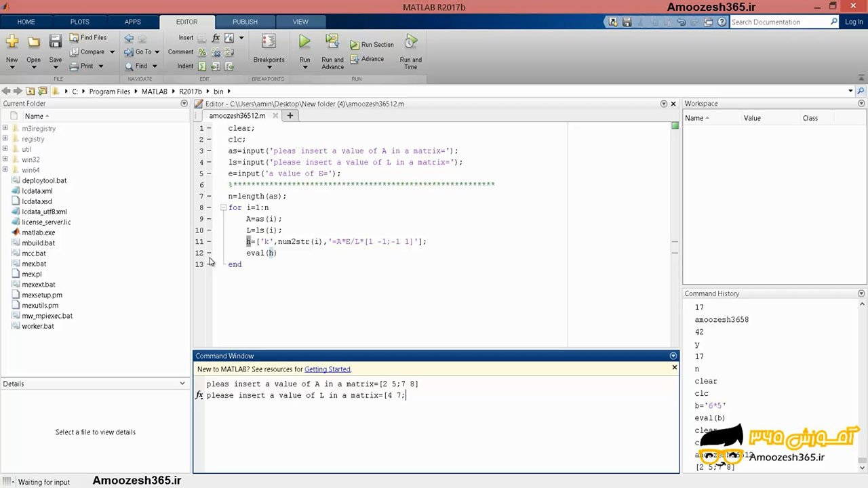The width and height of the screenshot is (868, 488).
Task: Dismiss the New to MATLAB banner
Action: [x=674, y=367]
